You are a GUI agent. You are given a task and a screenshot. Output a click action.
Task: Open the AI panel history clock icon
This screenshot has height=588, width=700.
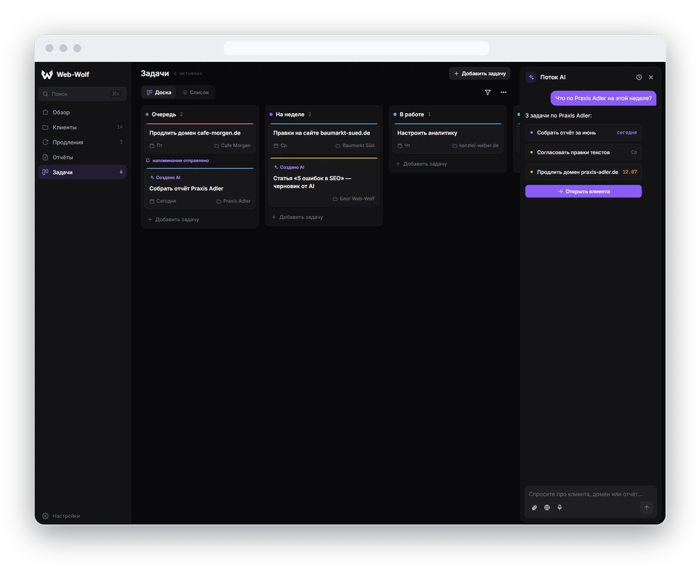(x=639, y=77)
